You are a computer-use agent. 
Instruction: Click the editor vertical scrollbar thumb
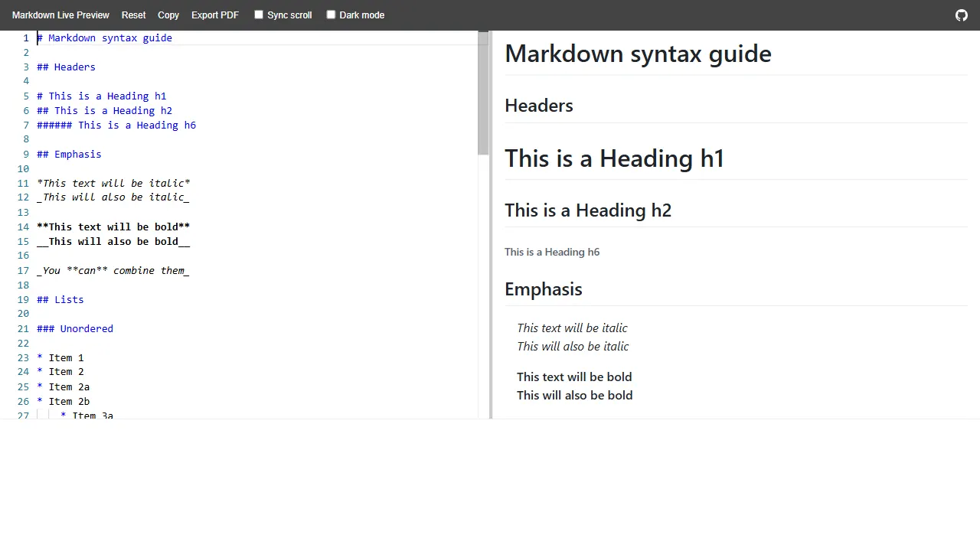pyautogui.click(x=483, y=93)
